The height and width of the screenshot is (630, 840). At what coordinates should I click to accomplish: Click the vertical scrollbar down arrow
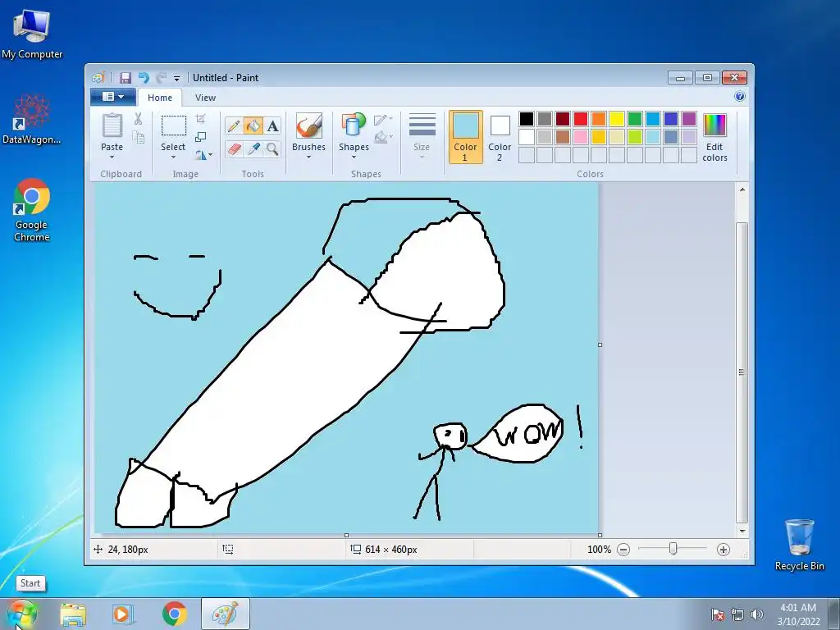(x=742, y=531)
